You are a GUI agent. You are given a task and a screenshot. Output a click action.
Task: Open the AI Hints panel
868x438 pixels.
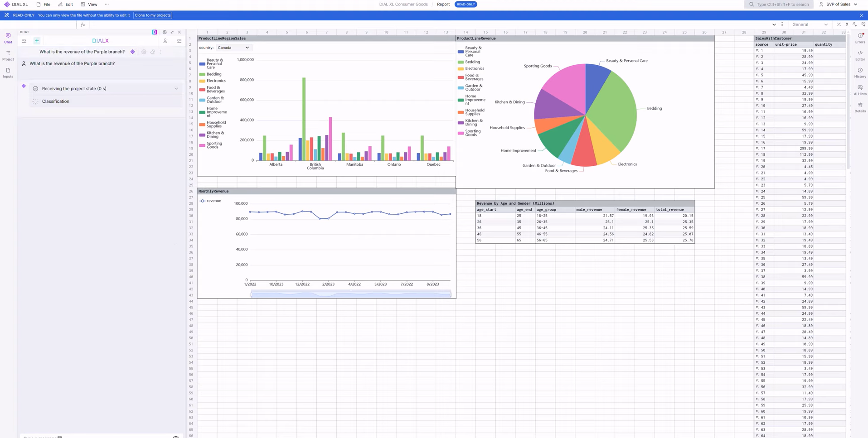pyautogui.click(x=860, y=90)
